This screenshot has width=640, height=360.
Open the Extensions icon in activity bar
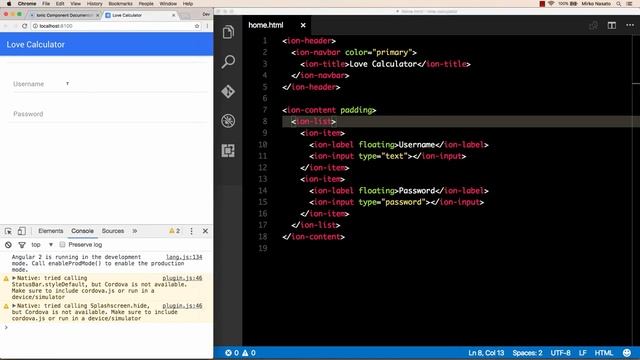point(228,151)
